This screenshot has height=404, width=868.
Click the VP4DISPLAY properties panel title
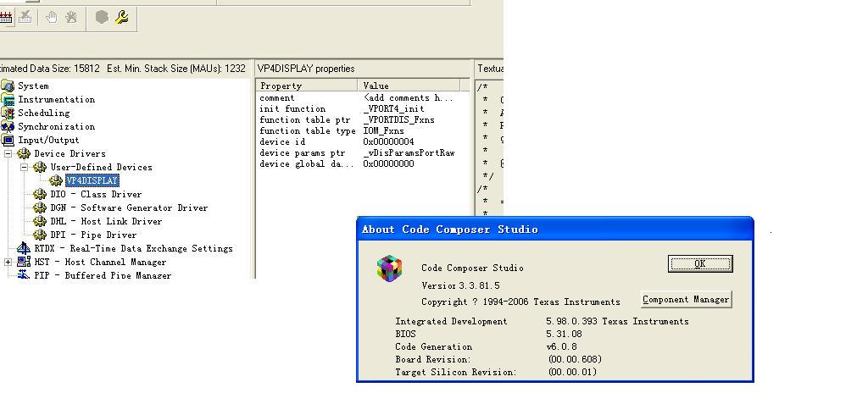(x=306, y=69)
